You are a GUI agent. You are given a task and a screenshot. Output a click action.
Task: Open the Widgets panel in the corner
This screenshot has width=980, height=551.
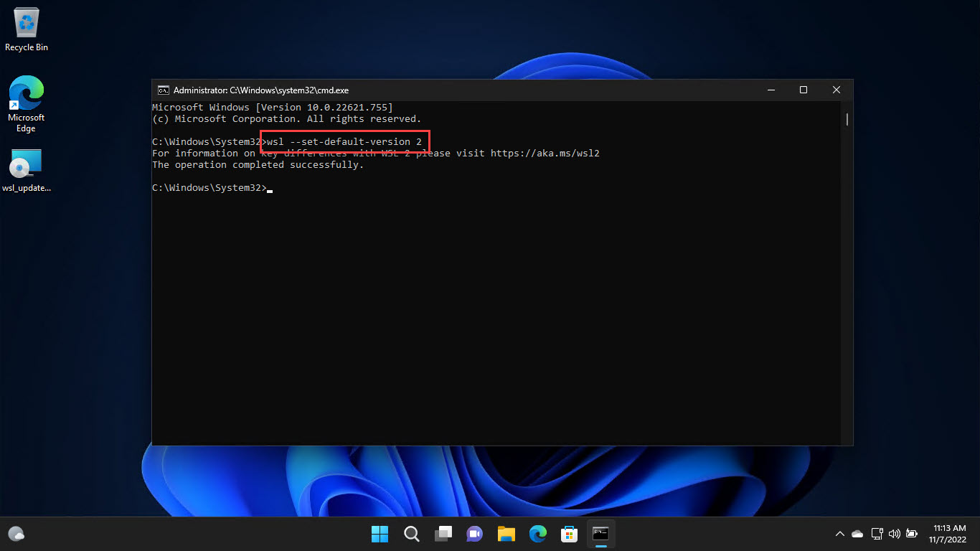click(x=15, y=534)
